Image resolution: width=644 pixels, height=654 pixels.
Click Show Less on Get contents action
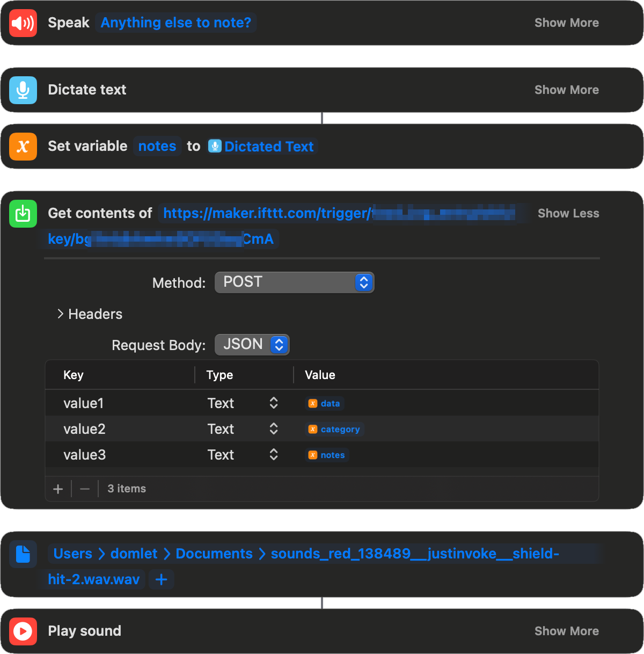click(568, 213)
